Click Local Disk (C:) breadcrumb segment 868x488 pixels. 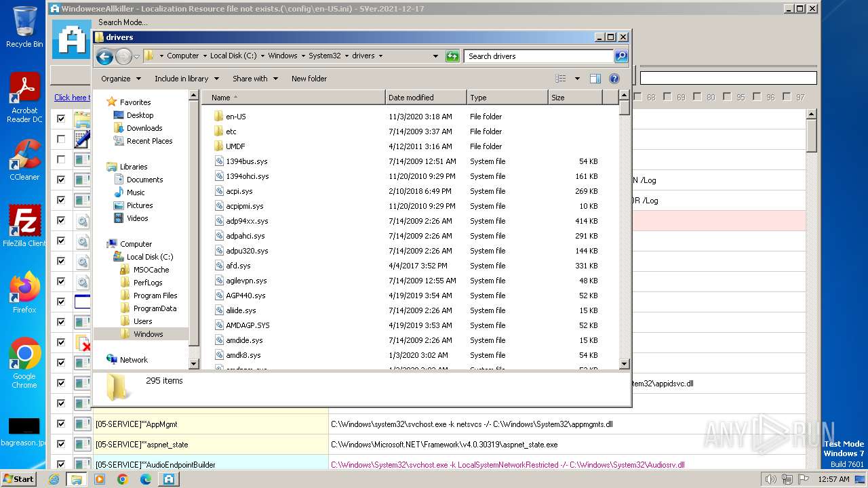(x=233, y=56)
